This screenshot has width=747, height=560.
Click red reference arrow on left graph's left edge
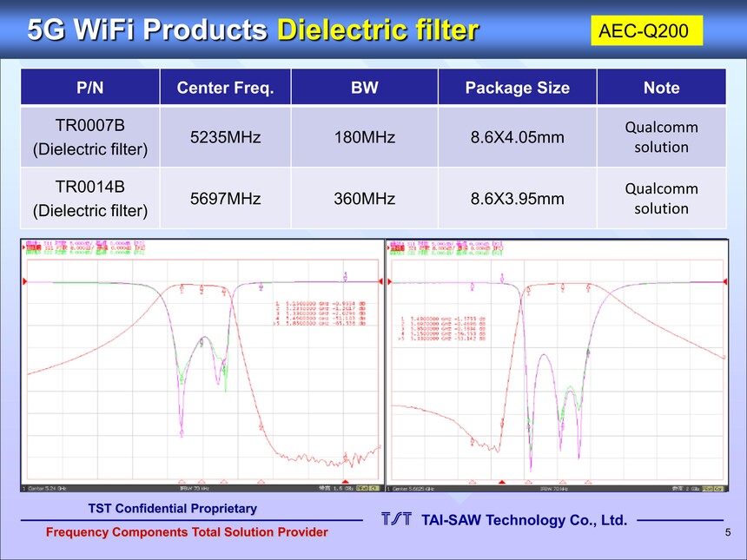pos(25,280)
